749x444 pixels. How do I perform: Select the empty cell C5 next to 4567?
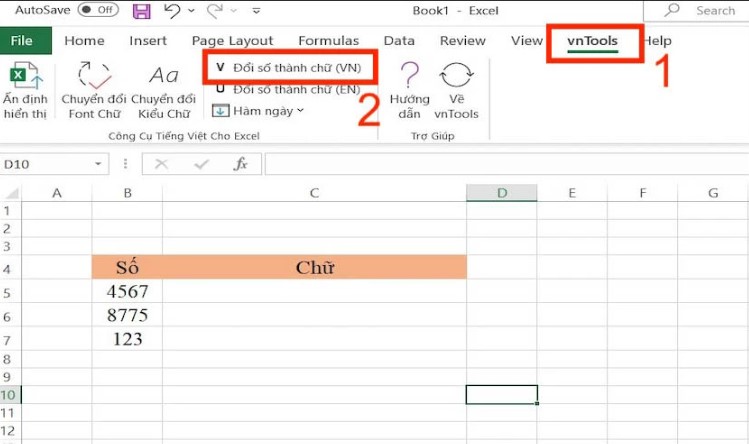tap(314, 291)
